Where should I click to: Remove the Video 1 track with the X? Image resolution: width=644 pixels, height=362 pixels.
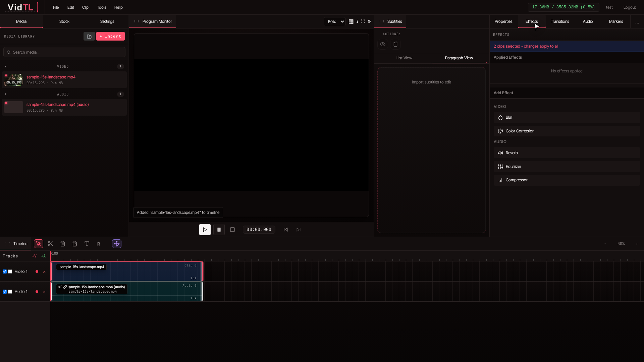pyautogui.click(x=44, y=272)
